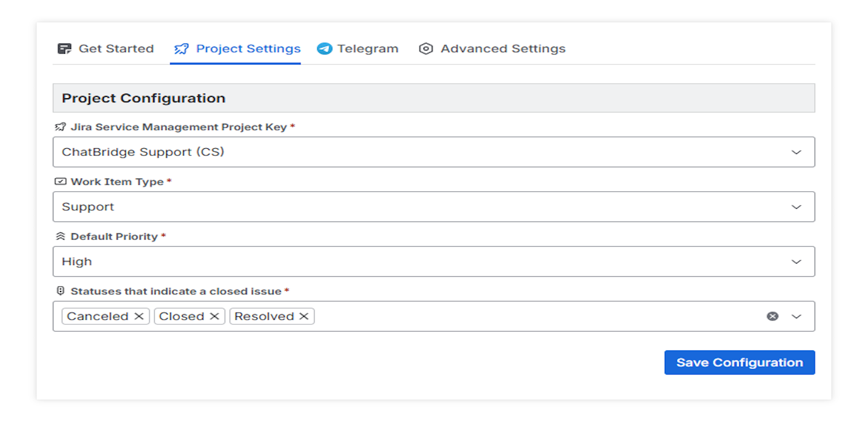The image size is (868, 425).
Task: Click the High priority value
Action: pyautogui.click(x=77, y=262)
